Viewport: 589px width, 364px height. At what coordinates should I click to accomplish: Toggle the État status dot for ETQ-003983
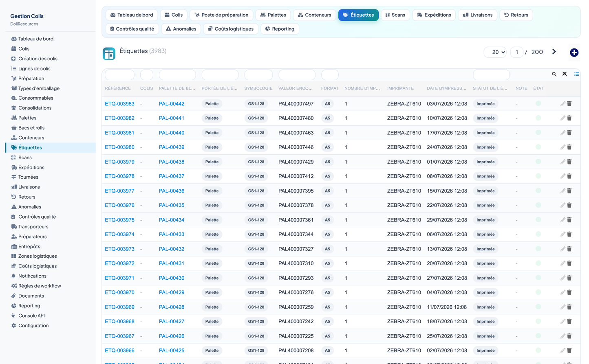538,103
